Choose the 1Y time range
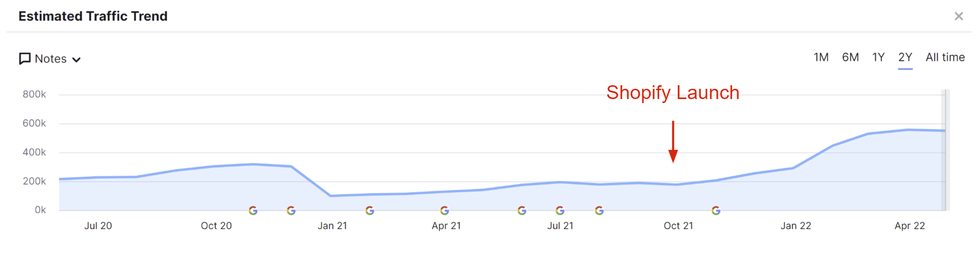The width and height of the screenshot is (980, 254). pyautogui.click(x=878, y=57)
